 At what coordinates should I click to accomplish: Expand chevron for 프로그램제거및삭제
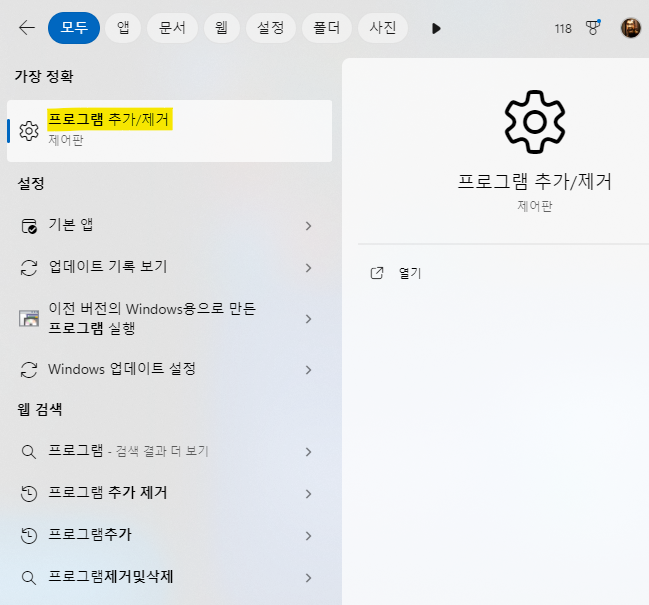coord(308,578)
